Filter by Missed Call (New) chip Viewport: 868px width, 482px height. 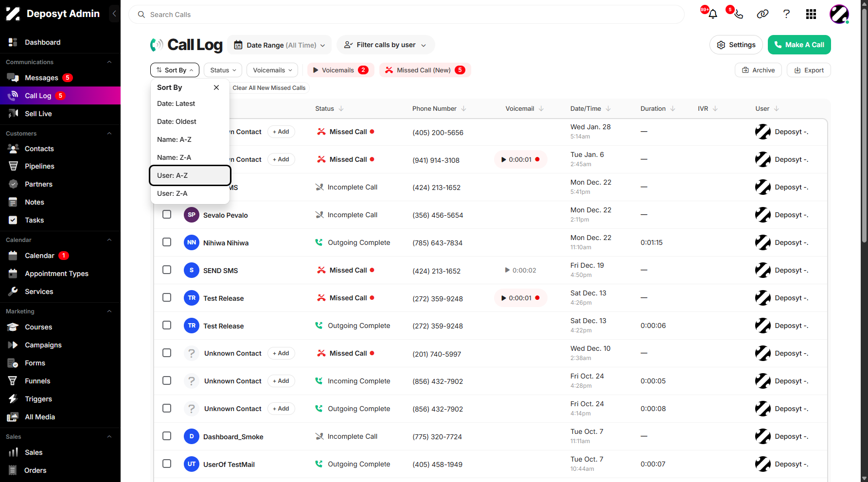[x=425, y=70]
